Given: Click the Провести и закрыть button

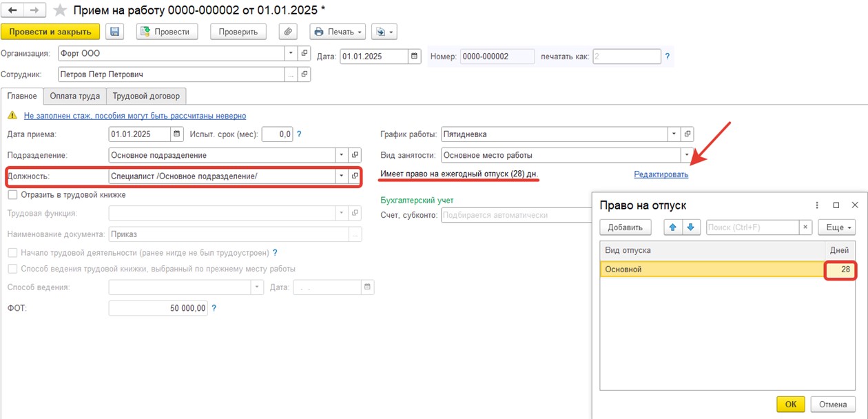Looking at the screenshot, I should [50, 32].
